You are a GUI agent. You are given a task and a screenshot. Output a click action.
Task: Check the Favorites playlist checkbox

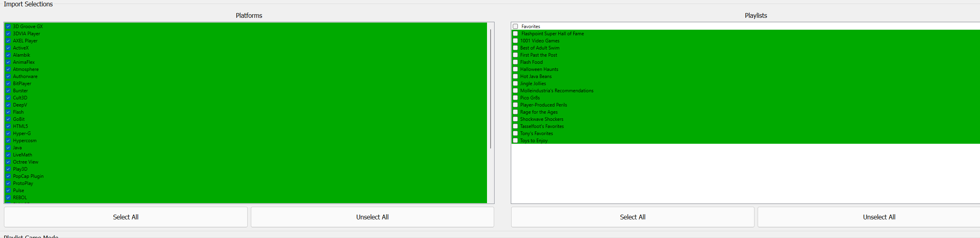516,27
